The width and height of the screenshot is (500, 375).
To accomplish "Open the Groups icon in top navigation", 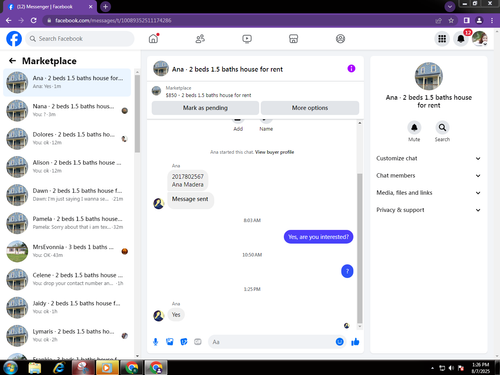I will pyautogui.click(x=340, y=39).
